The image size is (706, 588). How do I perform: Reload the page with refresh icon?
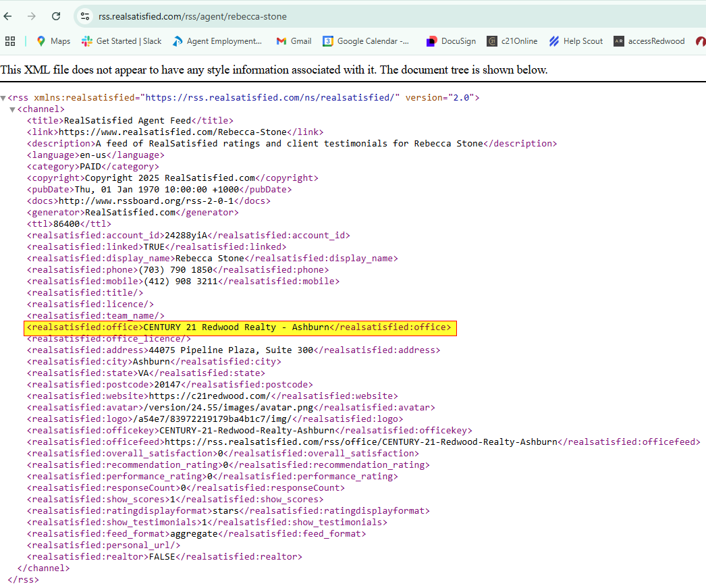tap(56, 17)
